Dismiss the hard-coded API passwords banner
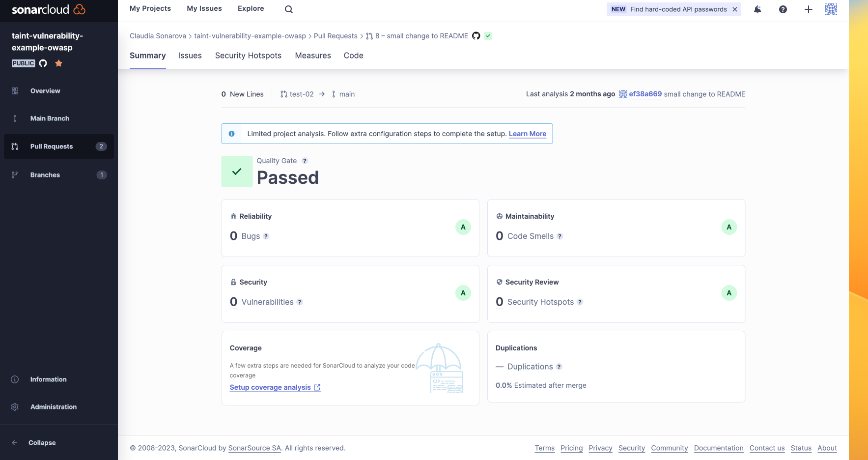This screenshot has height=460, width=868. tap(735, 9)
